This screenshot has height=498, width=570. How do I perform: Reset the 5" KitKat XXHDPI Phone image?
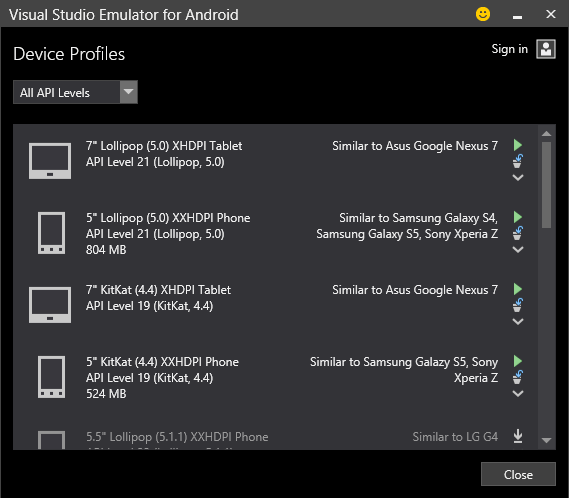point(518,377)
